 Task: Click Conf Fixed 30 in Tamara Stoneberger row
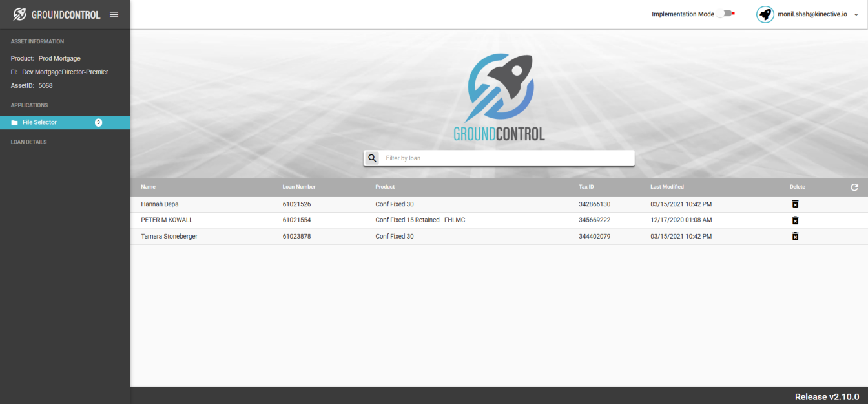(395, 237)
